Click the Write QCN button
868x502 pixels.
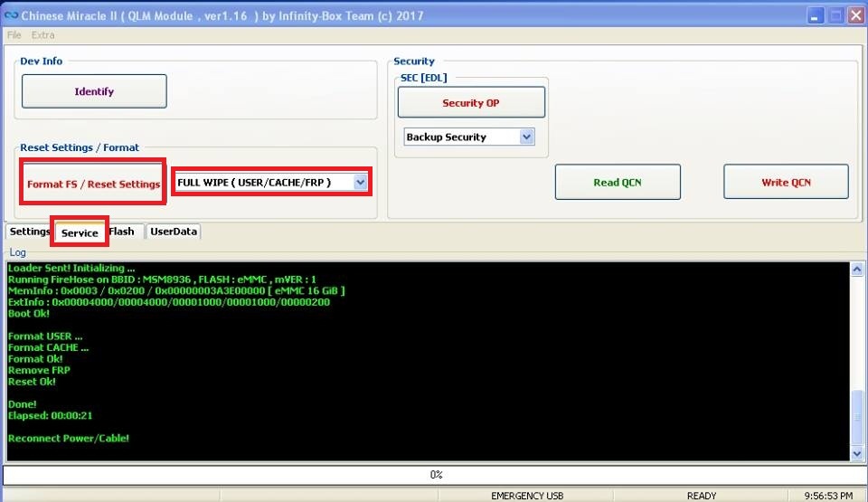click(786, 182)
